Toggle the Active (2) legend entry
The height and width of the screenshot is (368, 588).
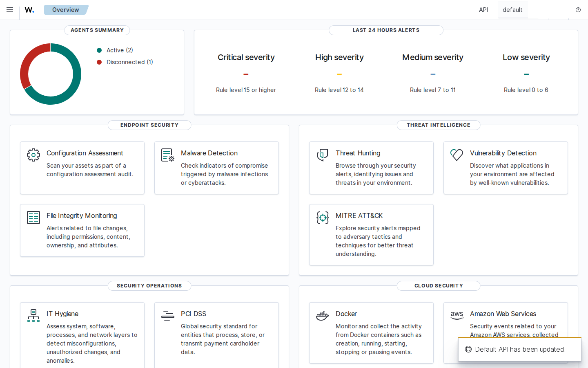tap(115, 50)
